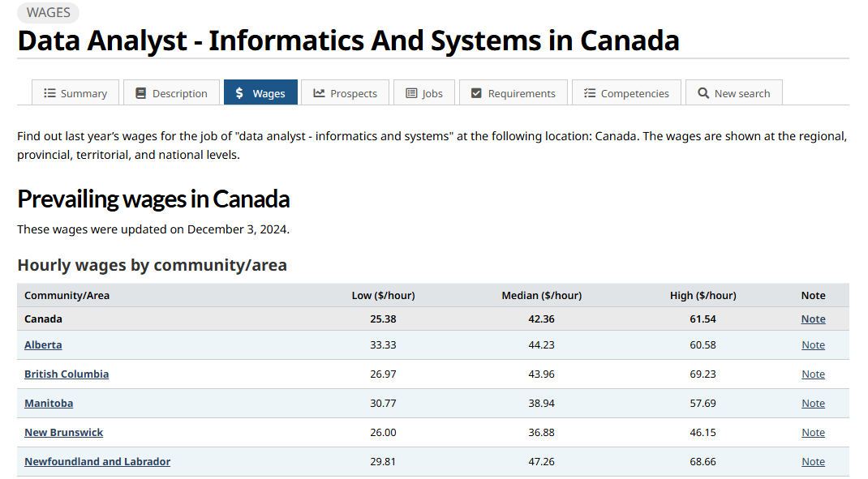Screen dimensions: 868x479
Task: Open the Newfoundland and Labrador link
Action: pos(97,461)
